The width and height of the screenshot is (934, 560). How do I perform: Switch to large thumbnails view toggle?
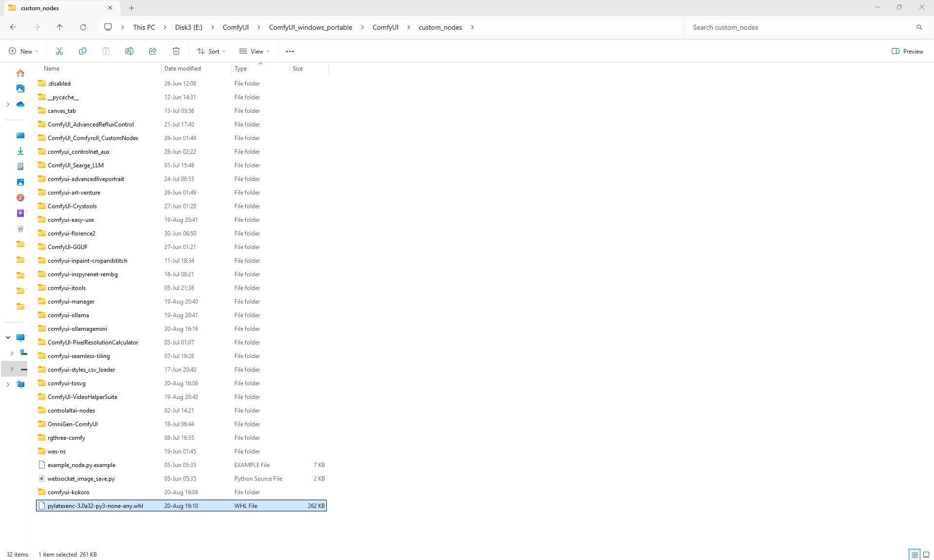click(926, 554)
